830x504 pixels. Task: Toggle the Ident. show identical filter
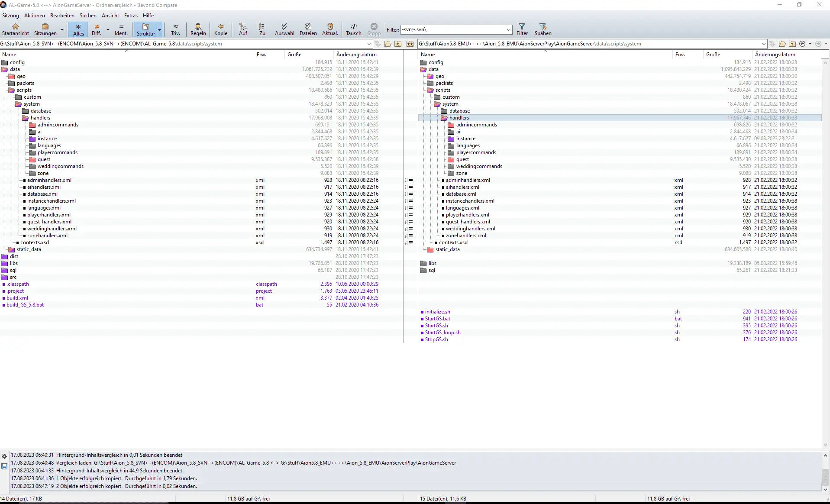point(121,29)
